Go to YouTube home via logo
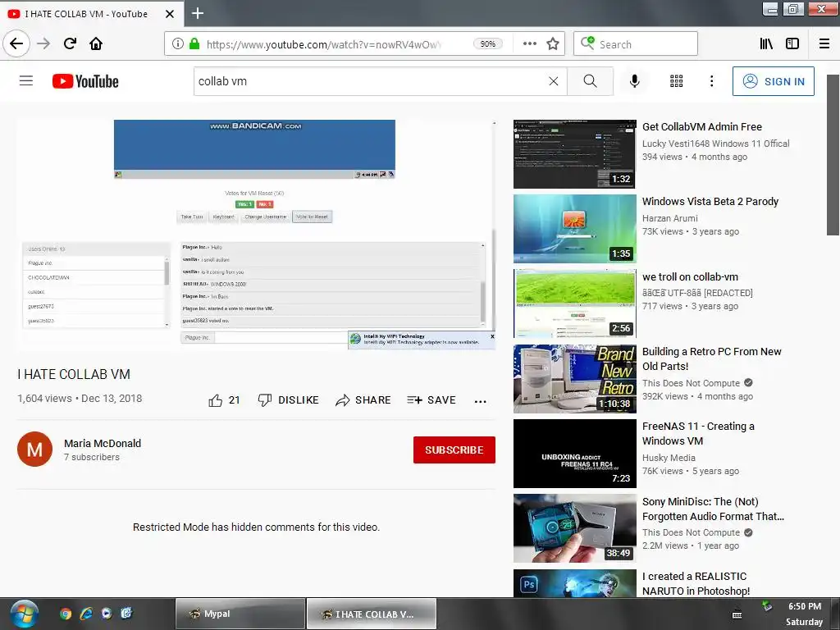The height and width of the screenshot is (630, 840). click(85, 81)
